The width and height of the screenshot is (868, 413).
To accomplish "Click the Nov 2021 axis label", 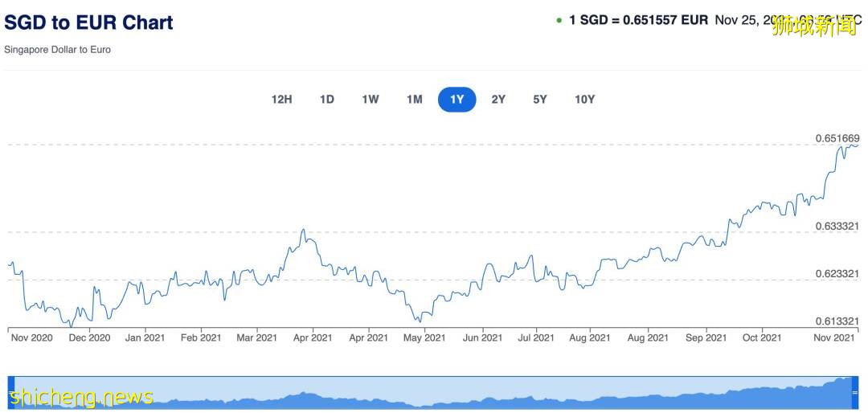I will point(833,338).
